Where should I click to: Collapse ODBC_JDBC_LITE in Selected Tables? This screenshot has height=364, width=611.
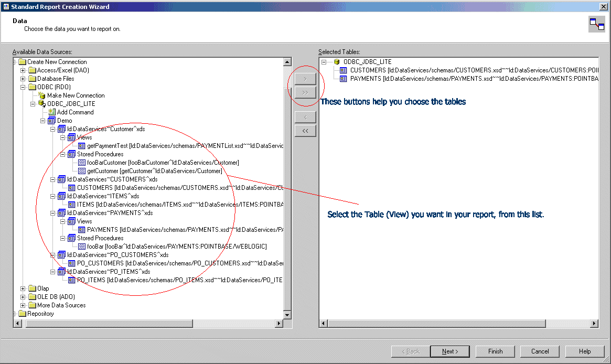tap(324, 62)
